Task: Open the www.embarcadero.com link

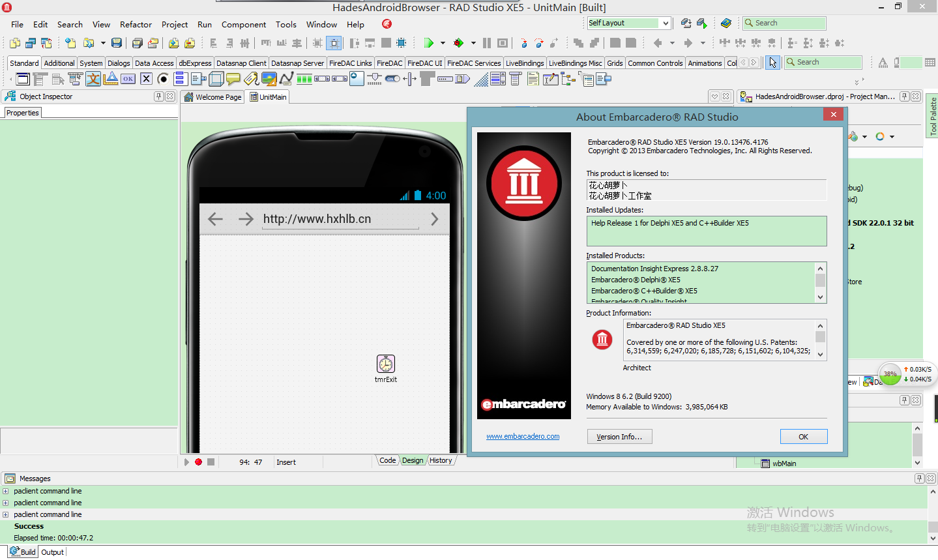Action: pos(523,437)
